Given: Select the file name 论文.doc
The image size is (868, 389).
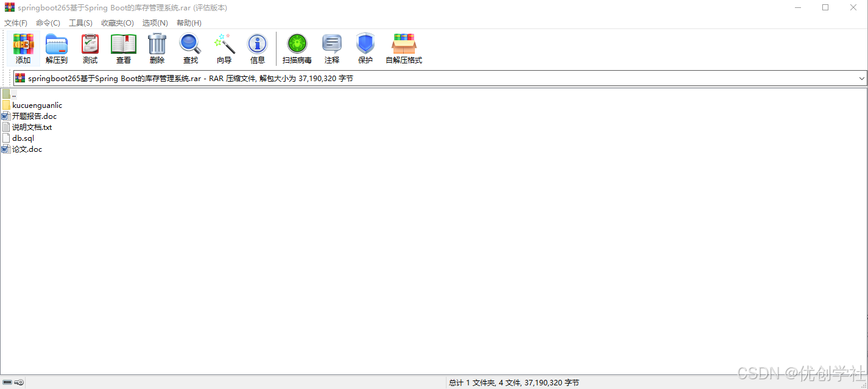Looking at the screenshot, I should point(27,149).
